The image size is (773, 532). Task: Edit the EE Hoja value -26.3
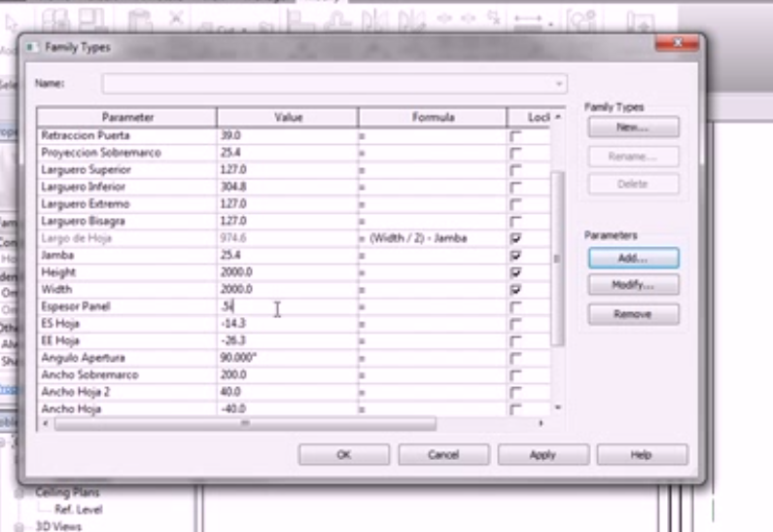[288, 340]
